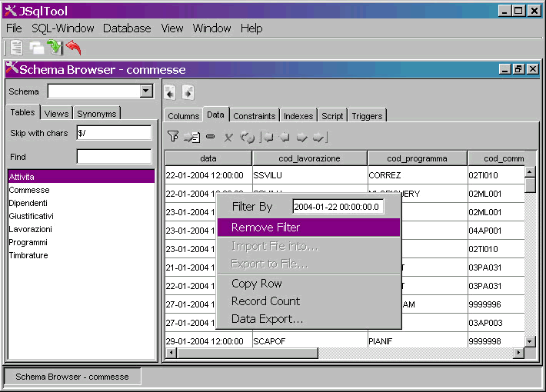Select the Commesse table in list
This screenshot has height=392, width=546.
click(82, 190)
